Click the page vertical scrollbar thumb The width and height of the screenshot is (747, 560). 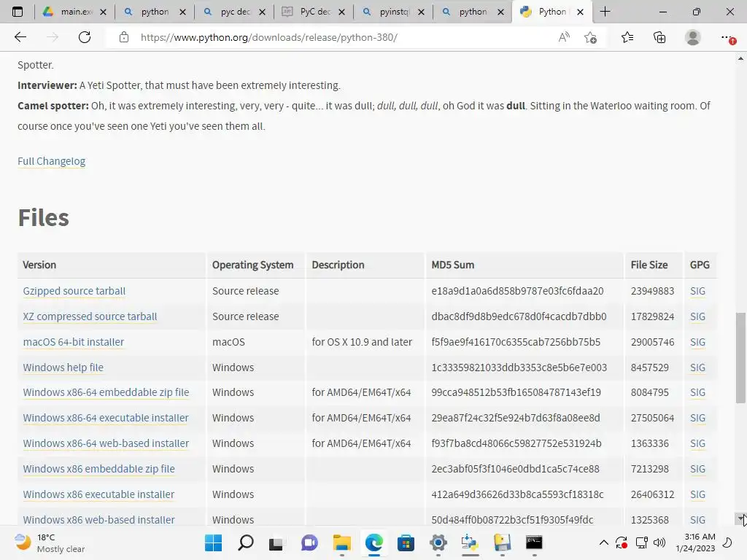pos(740,357)
